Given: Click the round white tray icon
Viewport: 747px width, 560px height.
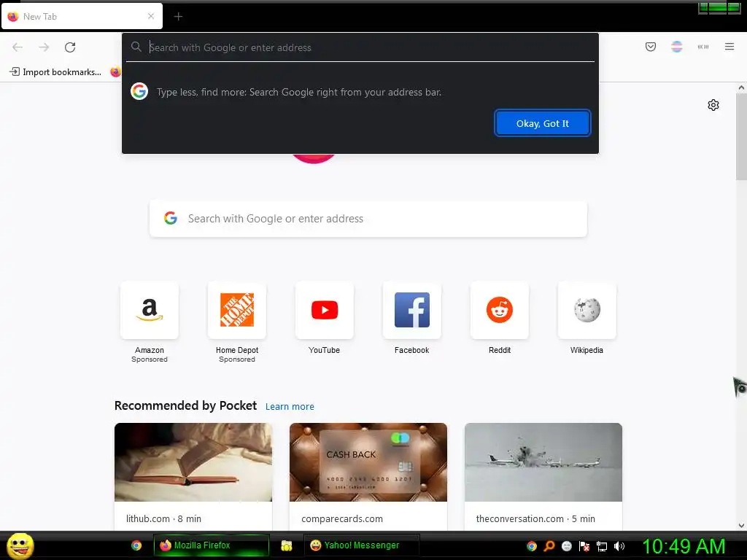Looking at the screenshot, I should tap(566, 546).
